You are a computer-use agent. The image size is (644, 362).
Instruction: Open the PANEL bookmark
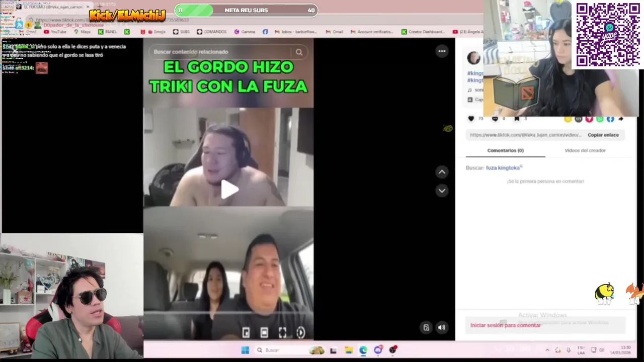(x=108, y=32)
